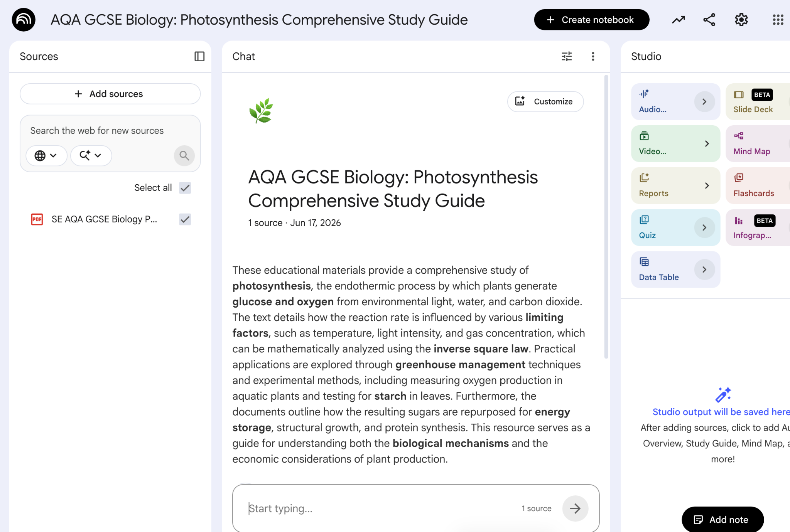
Task: Click the notebook title in the header
Action: pyautogui.click(x=259, y=20)
